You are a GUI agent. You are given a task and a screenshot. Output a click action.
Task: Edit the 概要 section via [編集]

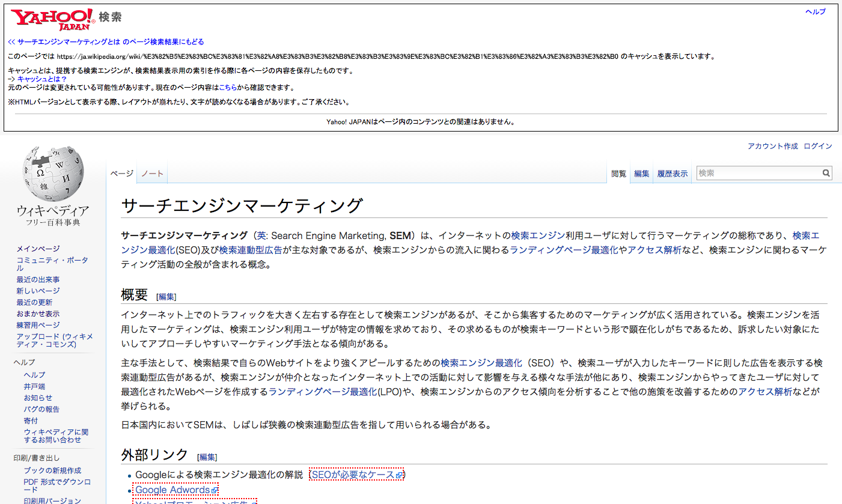(x=166, y=297)
